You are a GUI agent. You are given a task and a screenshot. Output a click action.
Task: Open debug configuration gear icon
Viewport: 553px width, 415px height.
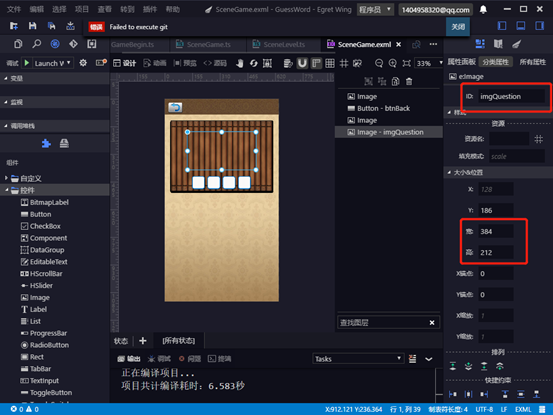click(83, 63)
